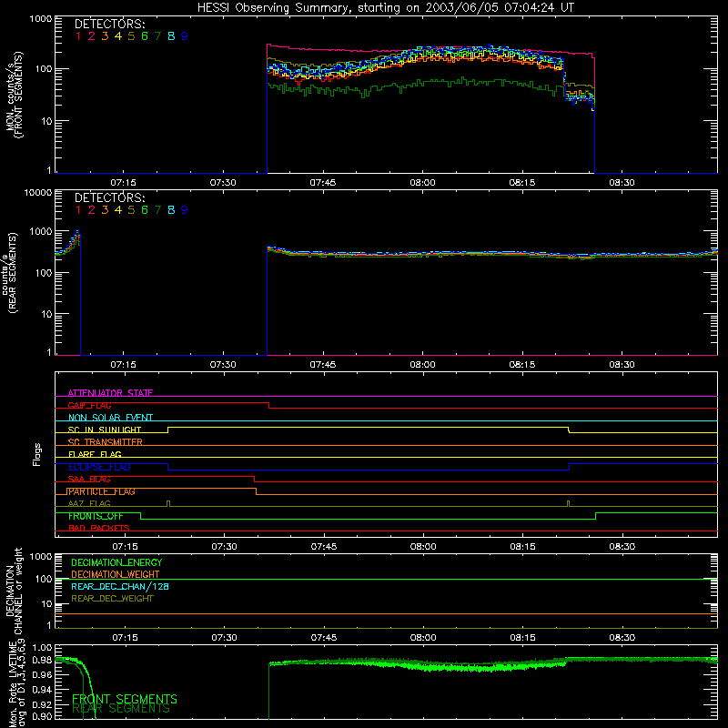The width and height of the screenshot is (728, 728).
Task: Click the BAD_PACKETS flag label
Action: (x=99, y=529)
